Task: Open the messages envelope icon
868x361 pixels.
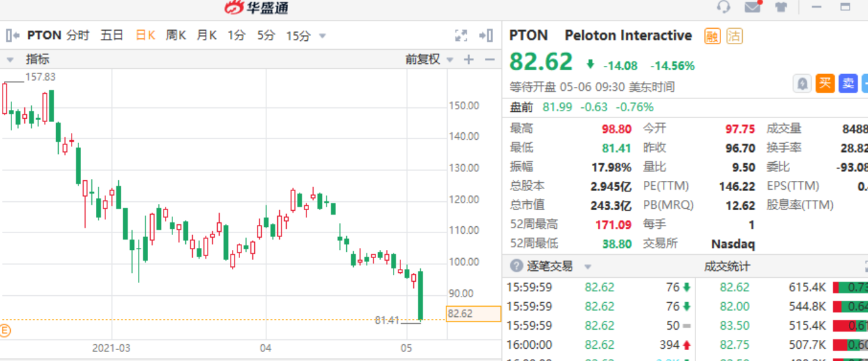Action: point(753,7)
